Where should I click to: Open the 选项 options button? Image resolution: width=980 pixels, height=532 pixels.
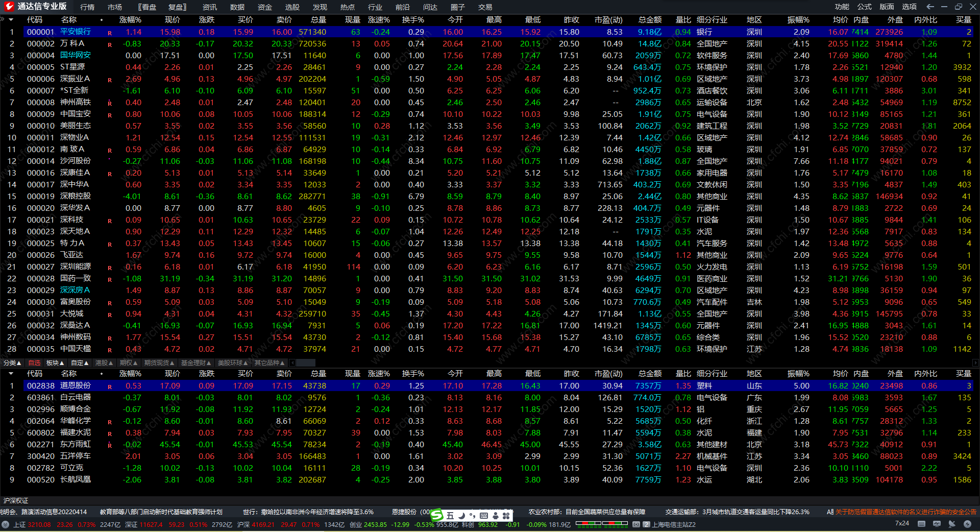tap(910, 7)
